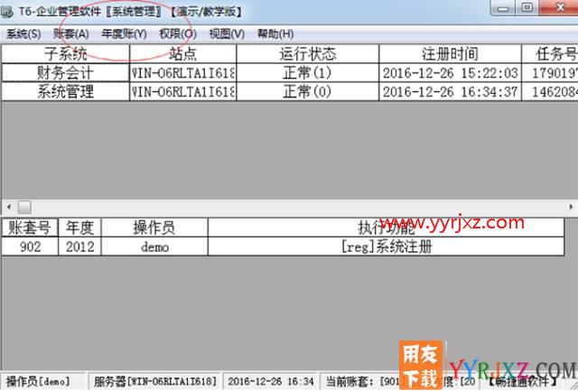Click status bar server name entry
Image resolution: width=578 pixels, height=392 pixels.
pos(155,381)
